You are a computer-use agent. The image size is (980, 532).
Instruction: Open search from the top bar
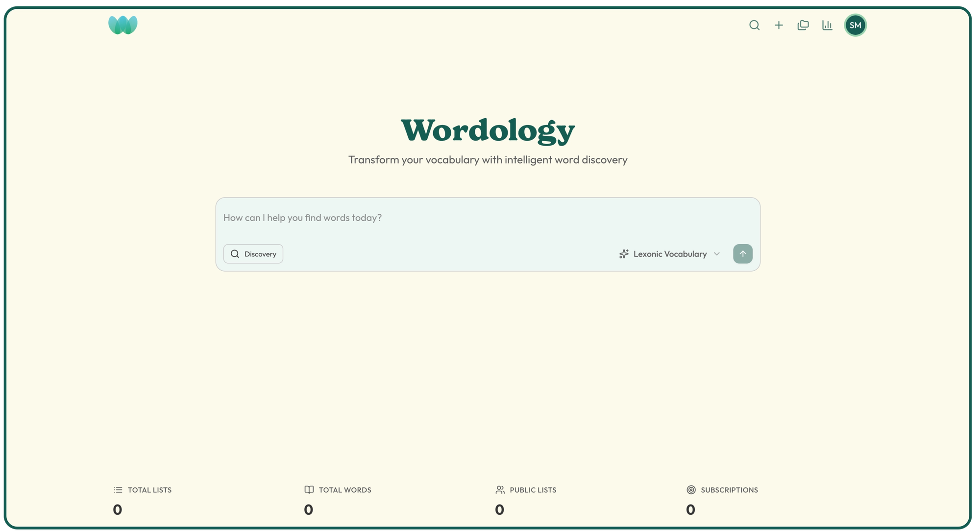click(x=754, y=25)
